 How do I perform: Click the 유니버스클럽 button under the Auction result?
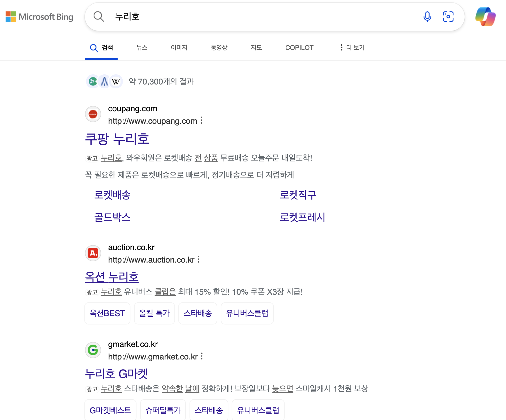point(247,313)
